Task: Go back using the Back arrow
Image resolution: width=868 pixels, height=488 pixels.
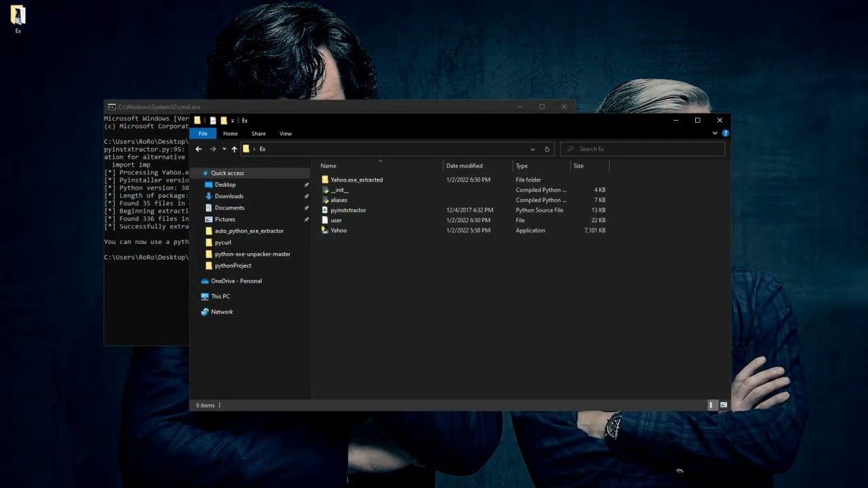Action: coord(198,149)
